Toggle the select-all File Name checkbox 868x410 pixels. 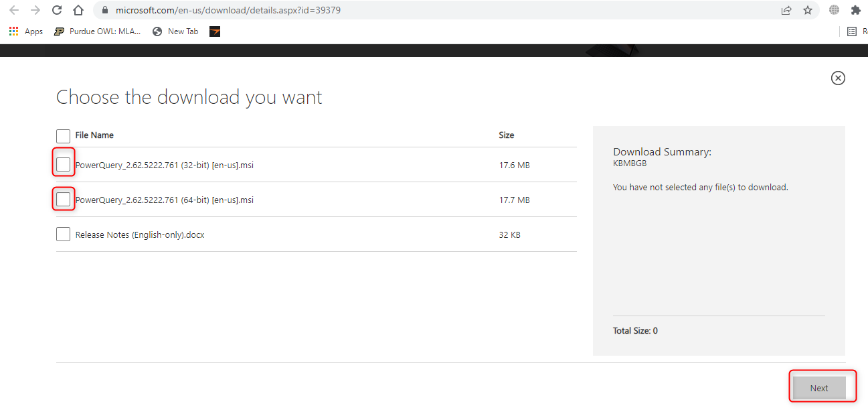coord(63,136)
